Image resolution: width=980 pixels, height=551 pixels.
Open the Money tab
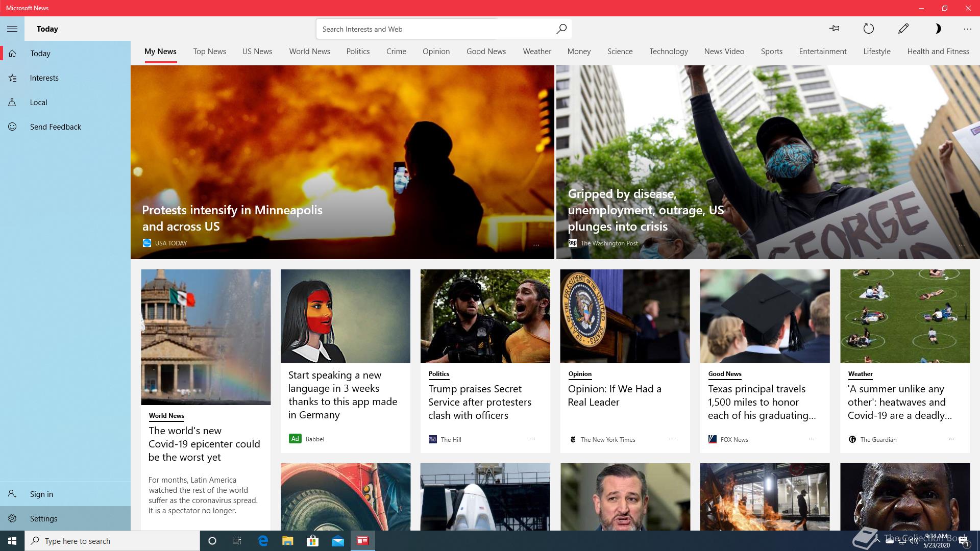coord(579,52)
